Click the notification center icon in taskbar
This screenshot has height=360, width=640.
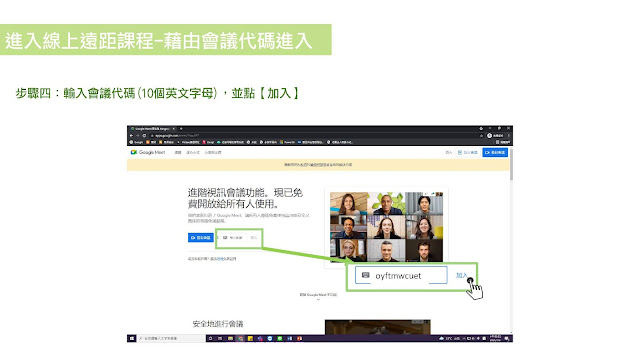click(x=507, y=338)
